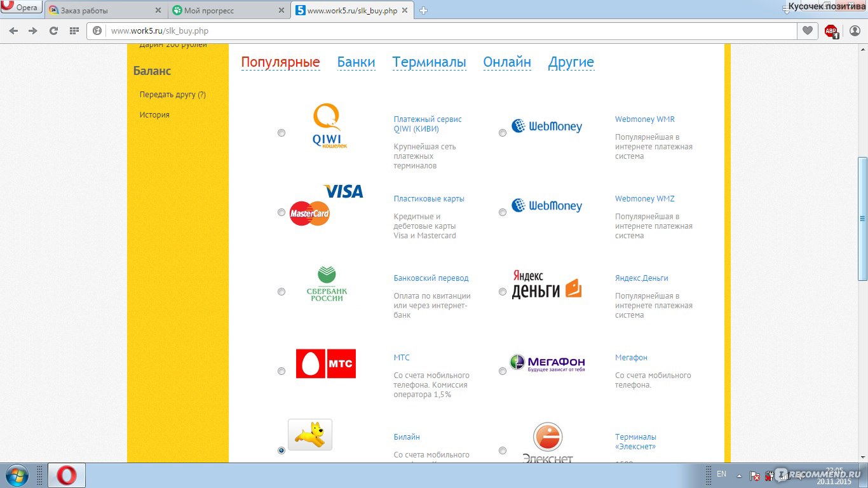The width and height of the screenshot is (868, 488).
Task: Open the Windows Start button
Action: pyautogui.click(x=16, y=475)
